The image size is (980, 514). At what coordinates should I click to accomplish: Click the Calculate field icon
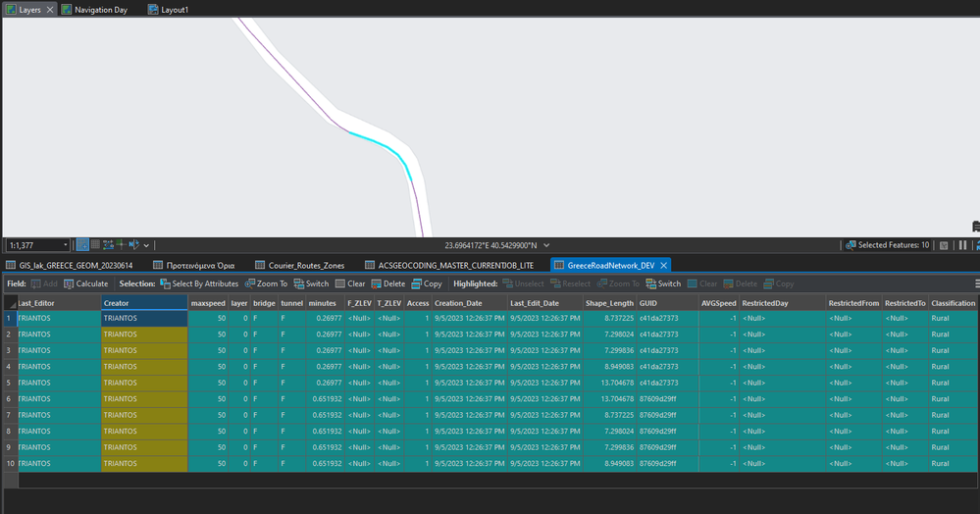(69, 284)
